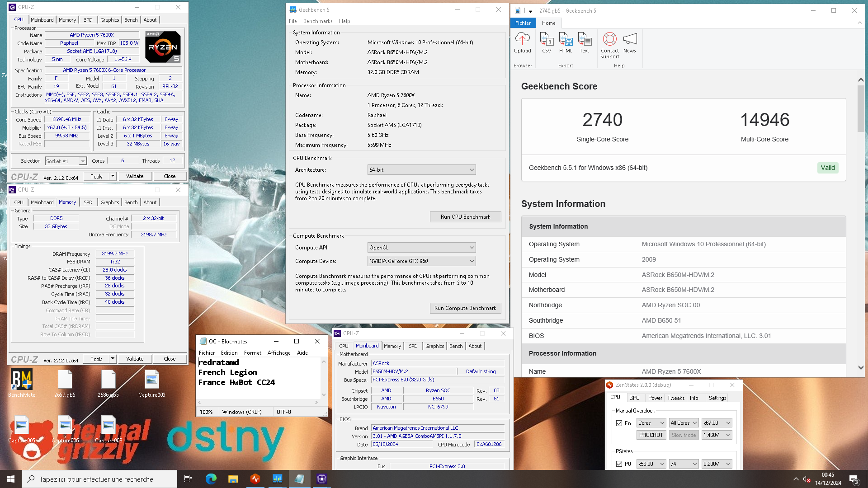
Task: Open Task View on the taskbar
Action: (x=188, y=479)
